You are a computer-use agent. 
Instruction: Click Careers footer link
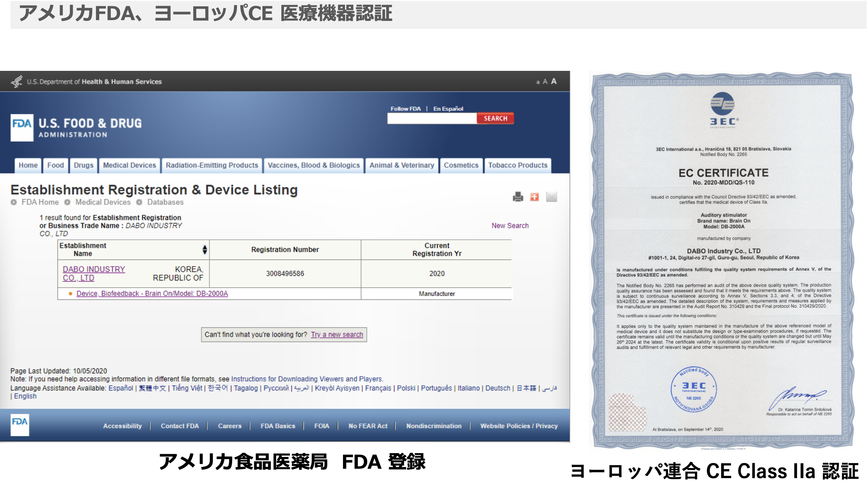coord(230,426)
